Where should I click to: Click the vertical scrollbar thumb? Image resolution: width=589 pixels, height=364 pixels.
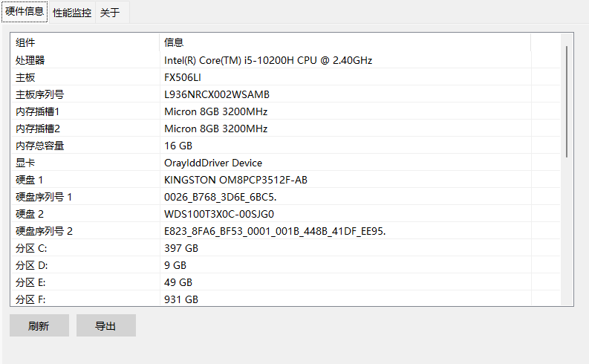click(567, 102)
